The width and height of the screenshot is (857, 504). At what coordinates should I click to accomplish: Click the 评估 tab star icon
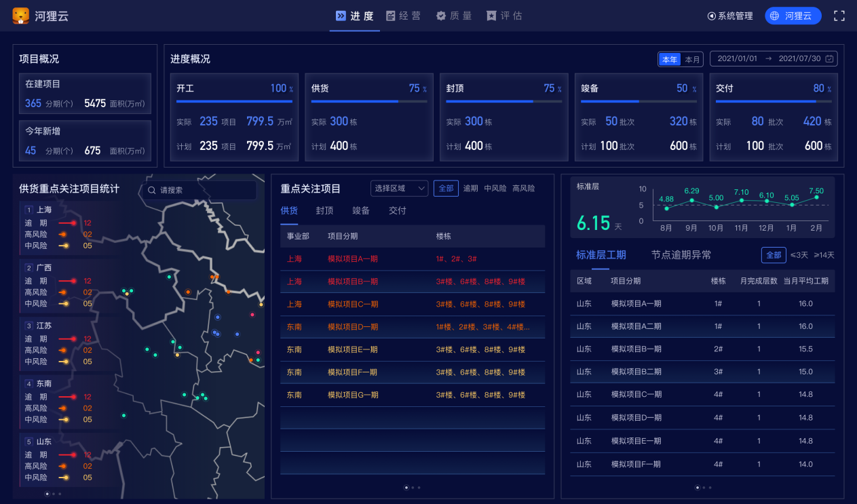[491, 16]
